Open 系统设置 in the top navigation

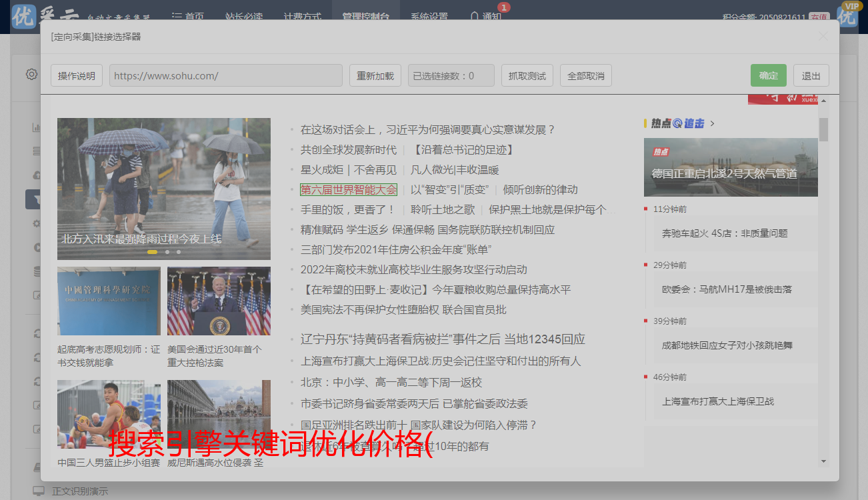click(429, 17)
